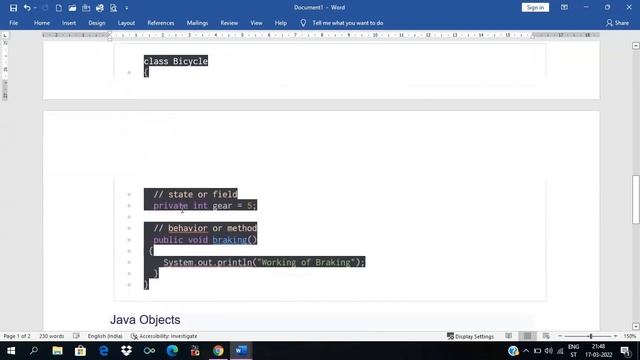Click the Word icon in taskbar
This screenshot has width=640, height=360.
coord(241,351)
